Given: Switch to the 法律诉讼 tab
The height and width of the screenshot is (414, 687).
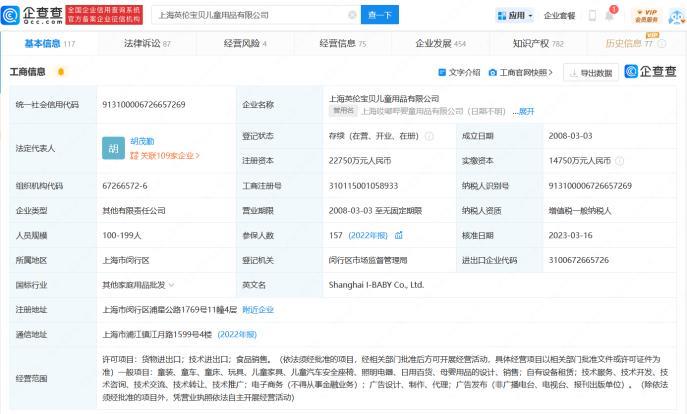Looking at the screenshot, I should 146,44.
